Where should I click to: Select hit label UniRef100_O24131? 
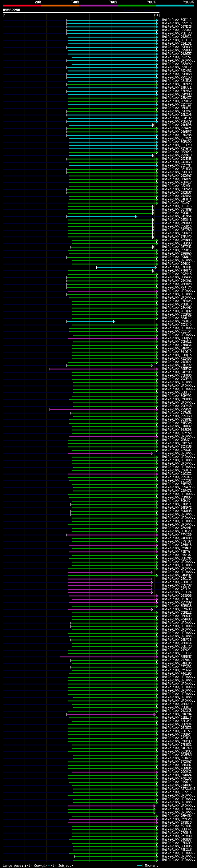click(177, 43)
